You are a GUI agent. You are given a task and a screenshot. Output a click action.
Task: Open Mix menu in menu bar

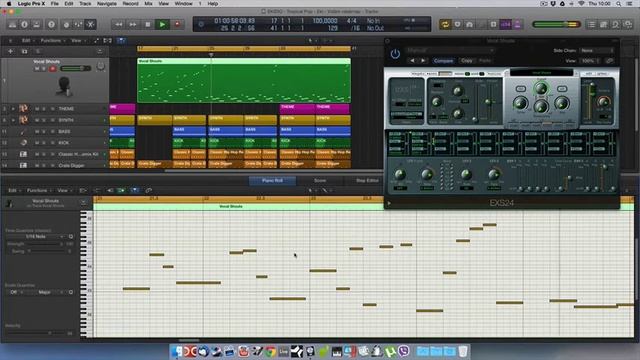tap(148, 4)
